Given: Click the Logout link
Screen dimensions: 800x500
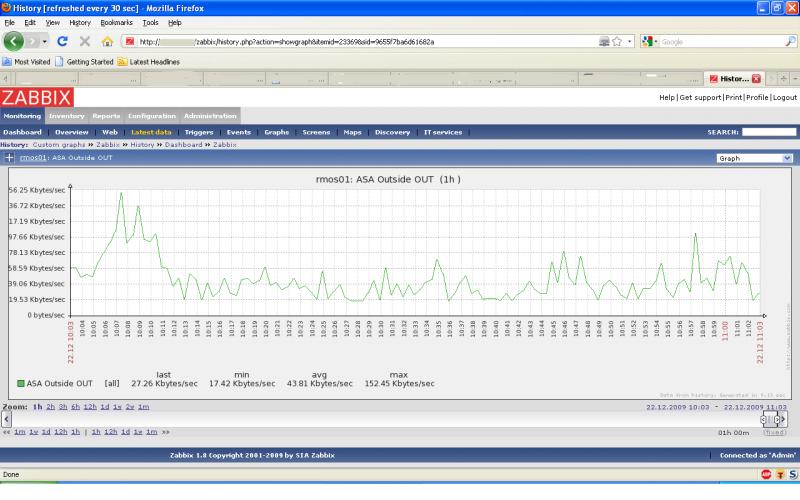Looking at the screenshot, I should (784, 98).
